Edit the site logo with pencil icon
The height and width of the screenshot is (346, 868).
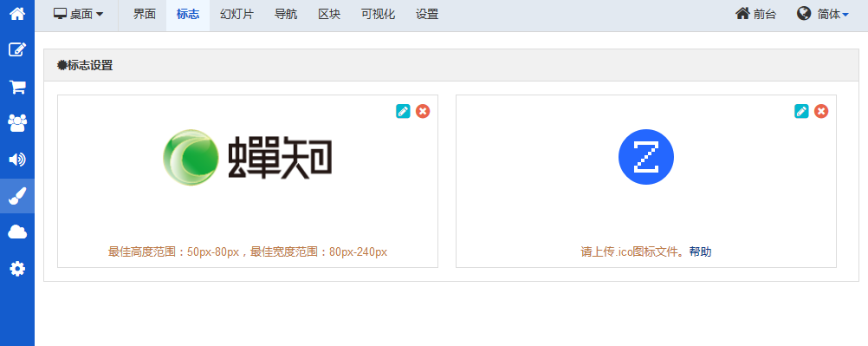[x=403, y=112]
